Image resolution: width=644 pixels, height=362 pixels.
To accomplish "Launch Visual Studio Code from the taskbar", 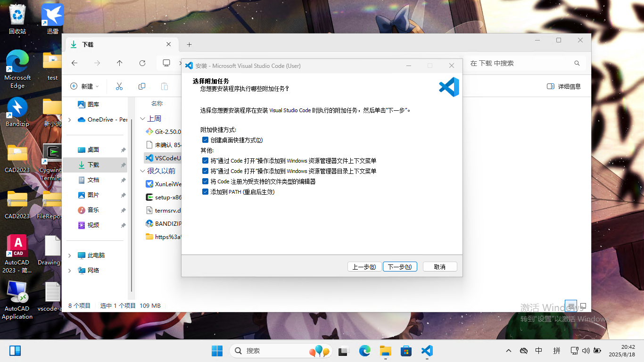I will click(427, 351).
